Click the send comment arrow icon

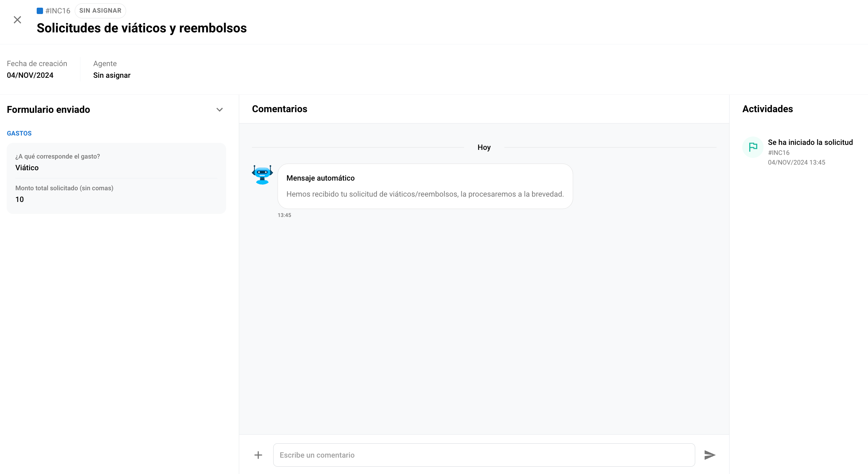[710, 455]
